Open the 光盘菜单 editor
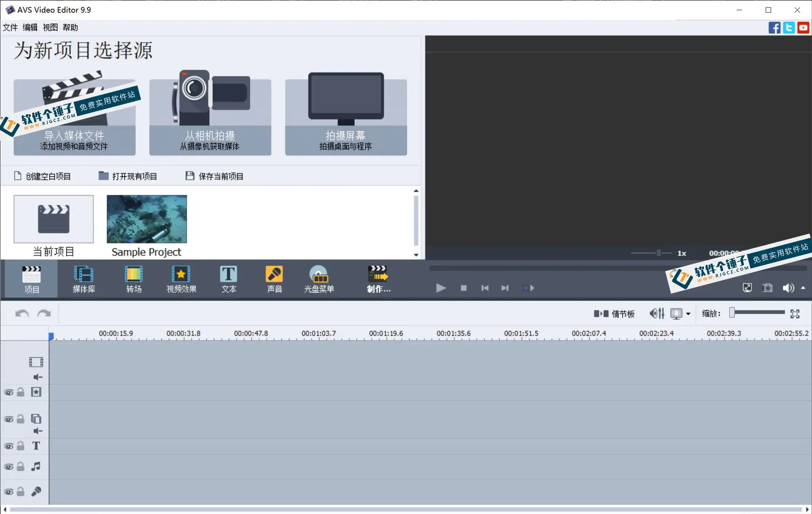812x514 pixels. tap(319, 279)
